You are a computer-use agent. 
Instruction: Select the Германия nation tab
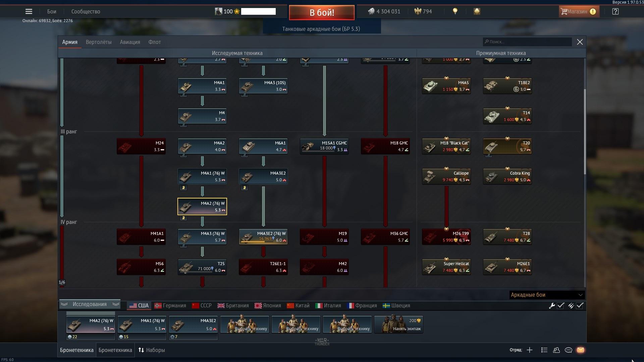(x=170, y=306)
